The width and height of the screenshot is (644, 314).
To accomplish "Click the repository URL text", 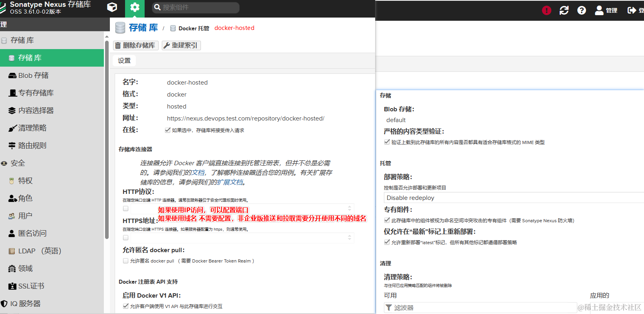I will point(246,118).
